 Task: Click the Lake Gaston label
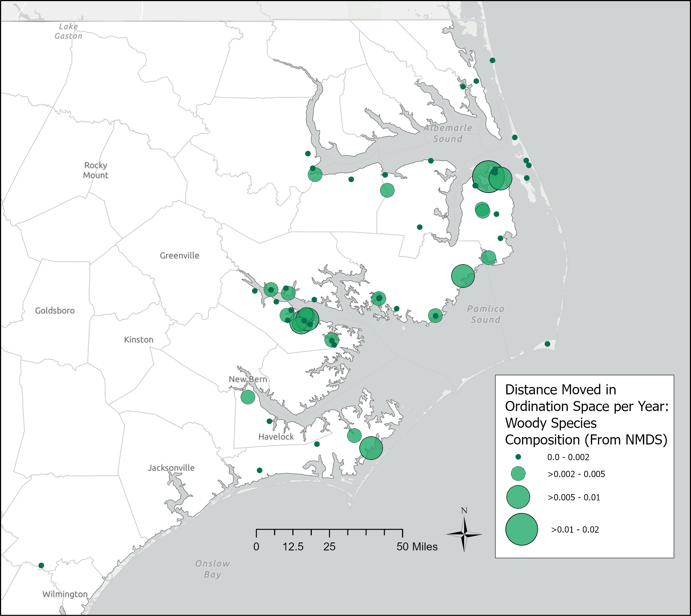point(69,31)
